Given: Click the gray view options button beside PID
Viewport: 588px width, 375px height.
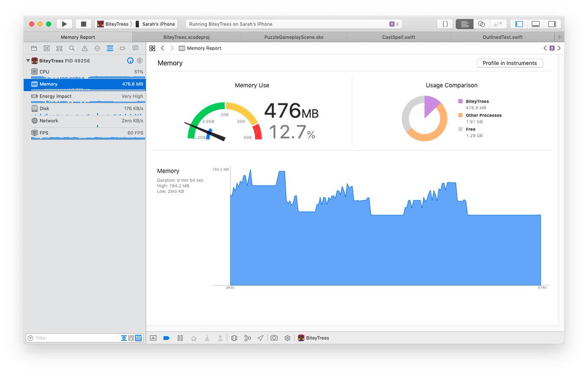Looking at the screenshot, I should coord(139,61).
